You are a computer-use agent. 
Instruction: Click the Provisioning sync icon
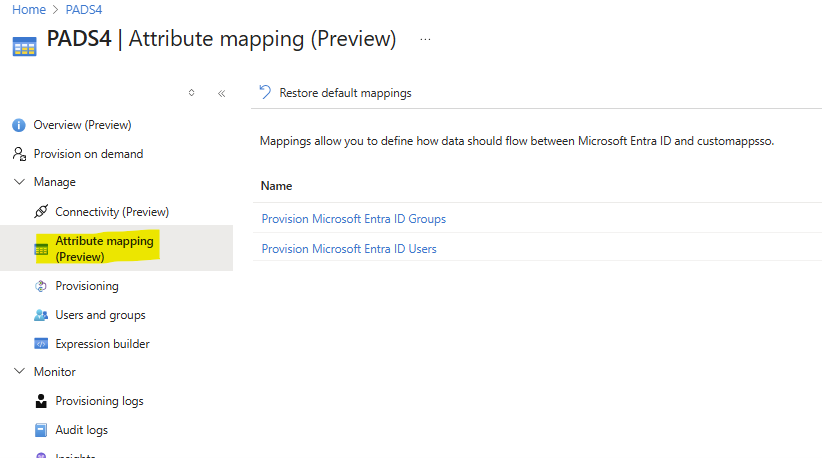click(x=41, y=286)
